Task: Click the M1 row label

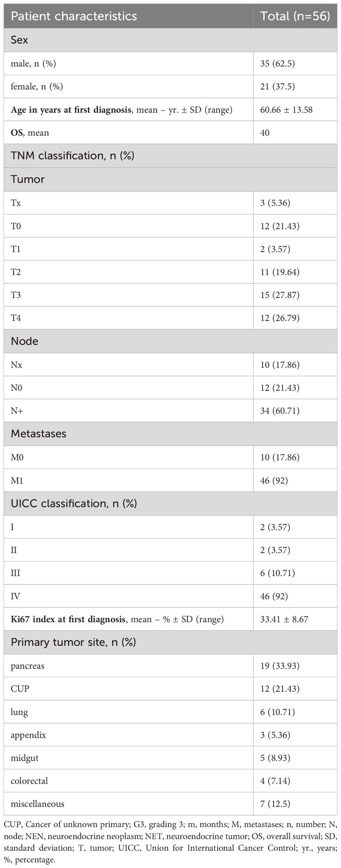Action: (17, 480)
